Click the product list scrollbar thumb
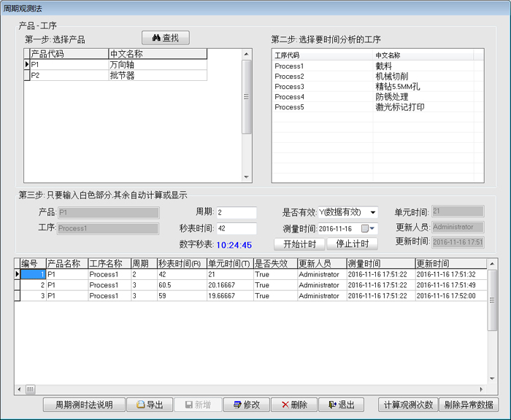Screen dimensions: 511x420 click(247, 97)
